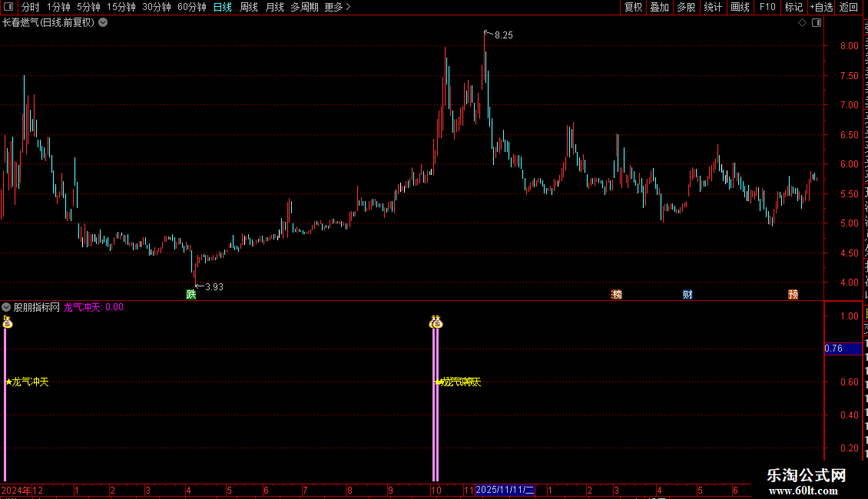
Task: Click the 2025/11/11 date marker on the timeline
Action: [x=505, y=490]
